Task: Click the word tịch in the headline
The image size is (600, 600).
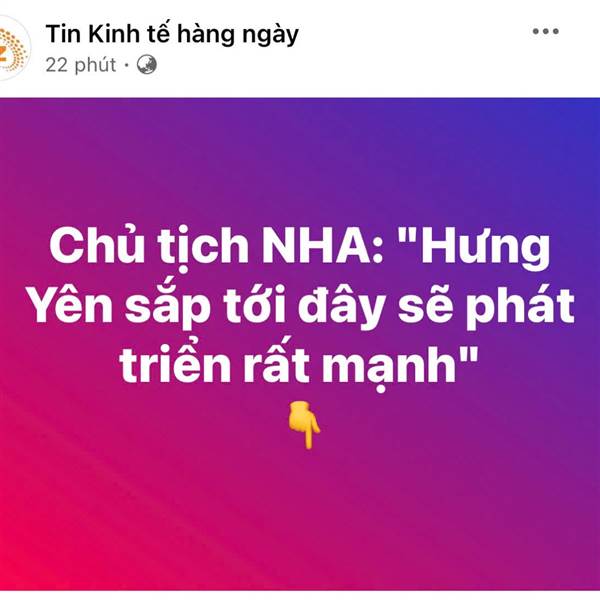Action: click(x=203, y=247)
